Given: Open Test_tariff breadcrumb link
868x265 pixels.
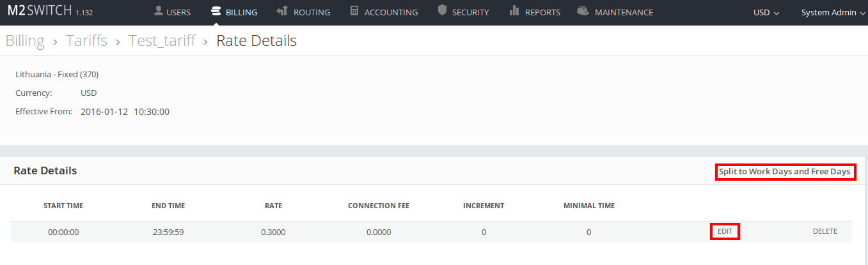Looking at the screenshot, I should point(162,41).
